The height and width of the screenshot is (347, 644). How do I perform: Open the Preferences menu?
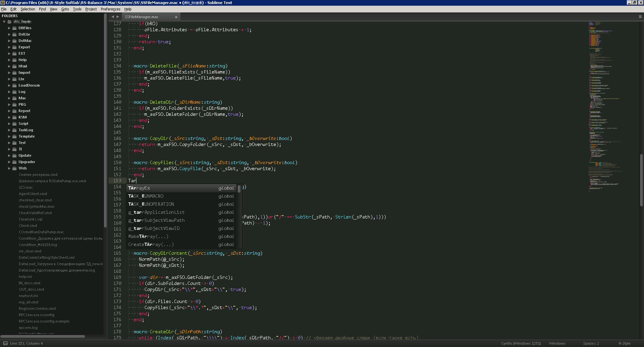click(110, 9)
